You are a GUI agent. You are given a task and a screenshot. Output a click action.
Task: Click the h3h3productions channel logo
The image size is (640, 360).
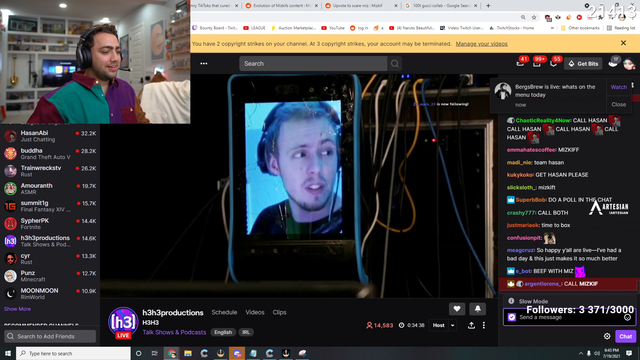coord(123,322)
